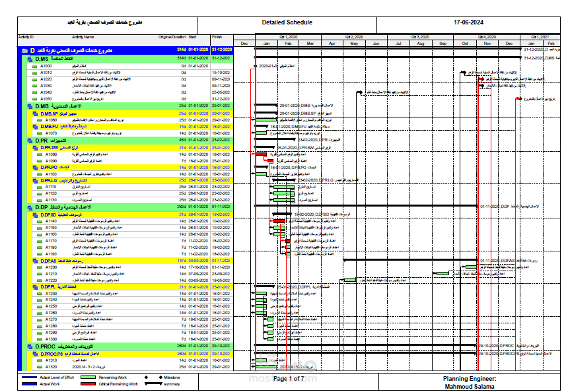The width and height of the screenshot is (566, 392).
Task: Click the activity icon next to A1010
Action: (x=34, y=73)
